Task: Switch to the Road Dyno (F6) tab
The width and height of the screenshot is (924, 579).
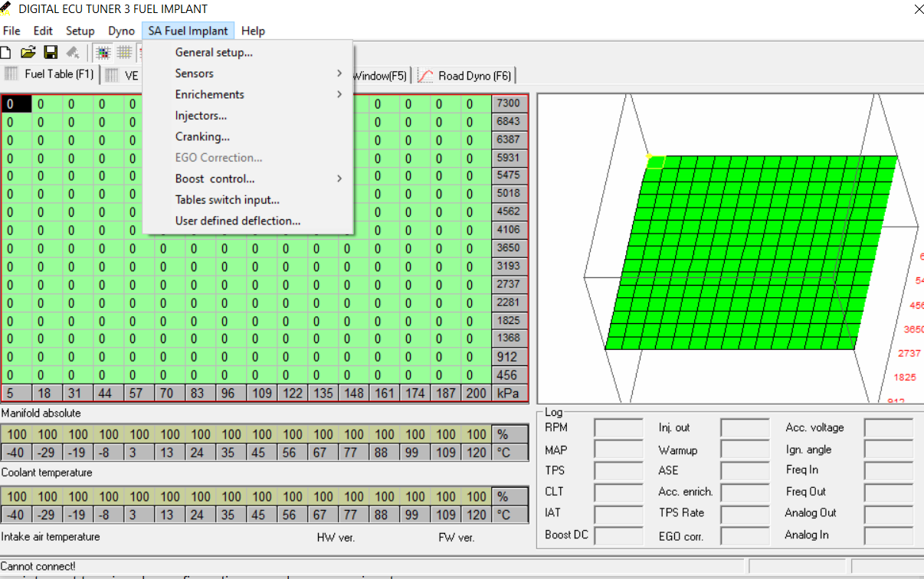Action: click(x=465, y=75)
